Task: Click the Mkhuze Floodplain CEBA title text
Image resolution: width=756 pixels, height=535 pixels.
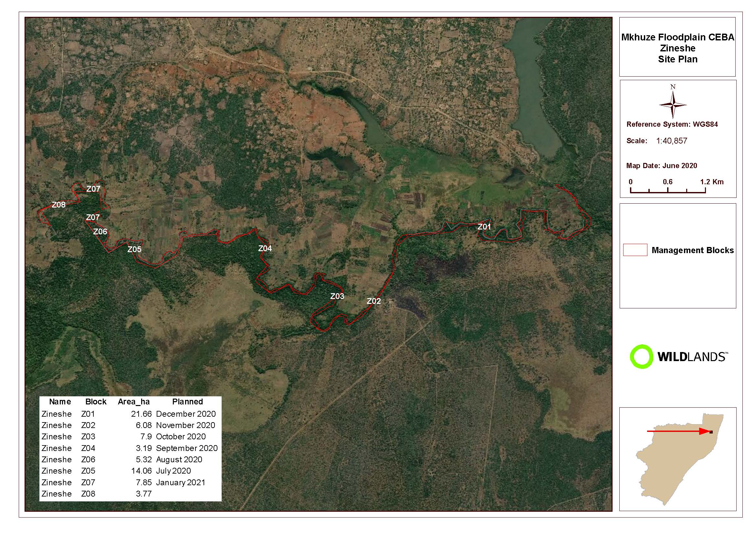Action: coord(677,37)
